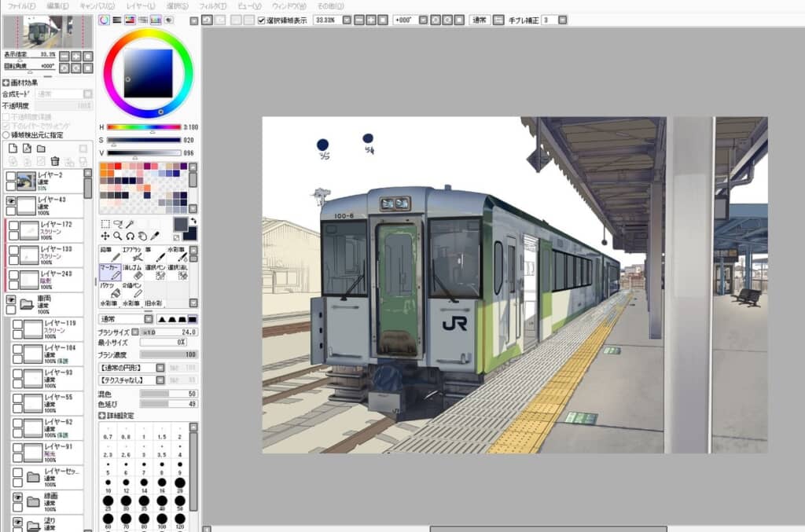805x532 pixels.
Task: Toggle visibility of layer レイヤー243
Action: pyautogui.click(x=14, y=275)
